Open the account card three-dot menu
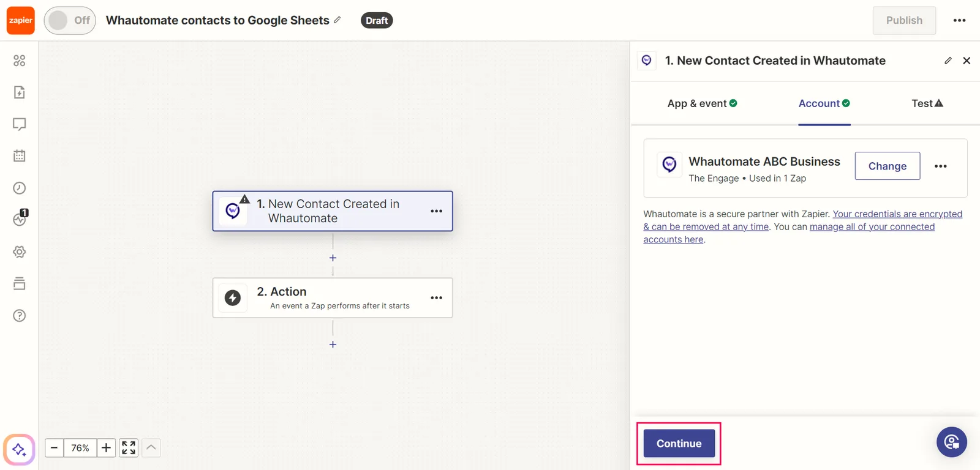The height and width of the screenshot is (470, 980). click(941, 166)
